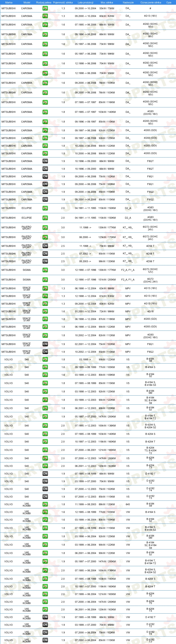Image resolution: width=176 pixels, height=644 pixels.
Task: Click the Opis column header
Action: click(169, 2)
